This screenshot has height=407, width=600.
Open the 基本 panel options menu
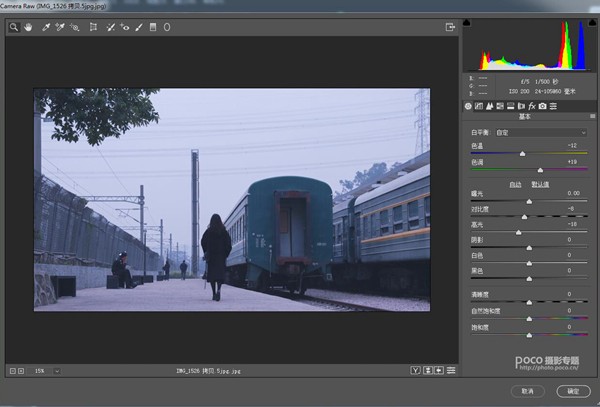[x=592, y=116]
